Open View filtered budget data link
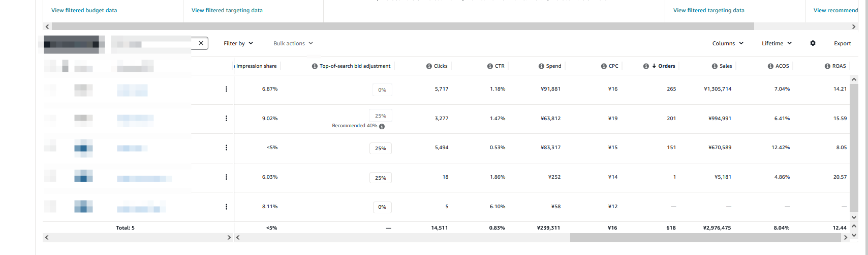 (84, 10)
